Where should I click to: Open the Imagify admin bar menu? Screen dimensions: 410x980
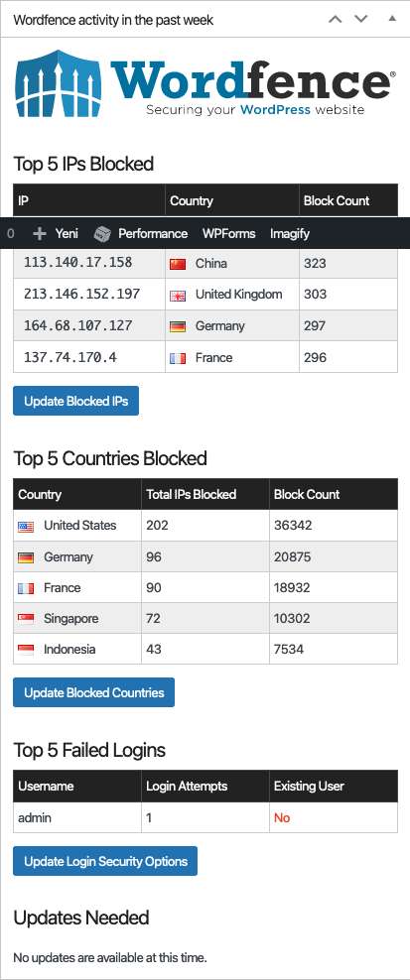(290, 234)
